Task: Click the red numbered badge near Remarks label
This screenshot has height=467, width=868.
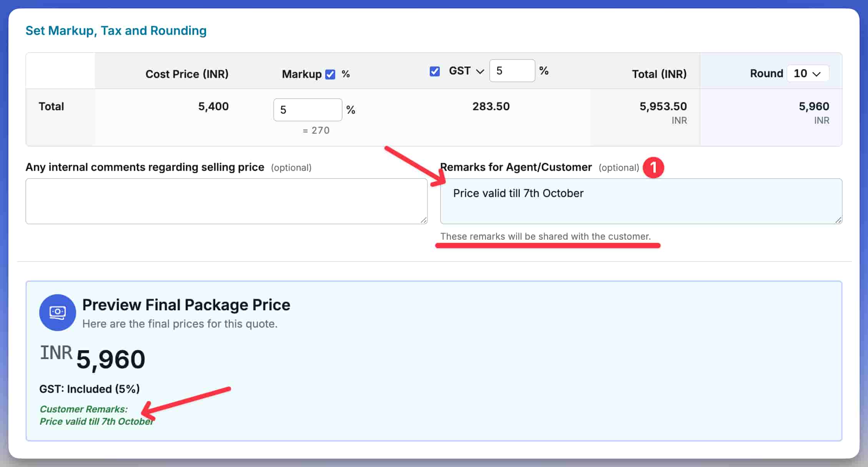Action: tap(653, 167)
